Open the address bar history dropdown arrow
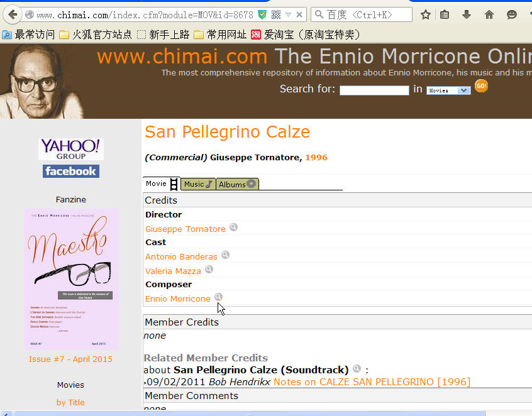Screen dimensions: 532x416 tap(289, 14)
